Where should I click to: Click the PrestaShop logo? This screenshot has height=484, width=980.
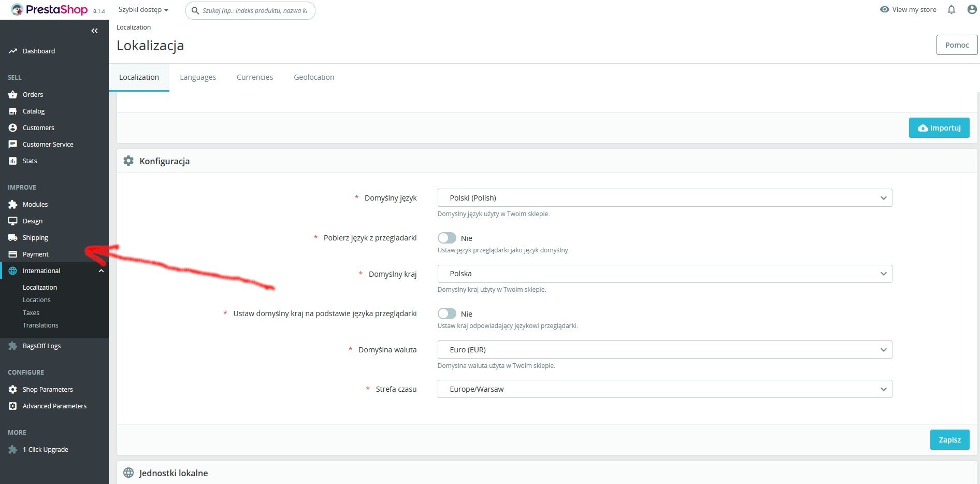point(49,9)
